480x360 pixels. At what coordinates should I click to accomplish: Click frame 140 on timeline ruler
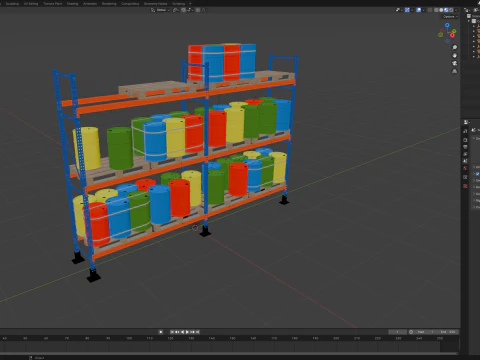point(211,338)
